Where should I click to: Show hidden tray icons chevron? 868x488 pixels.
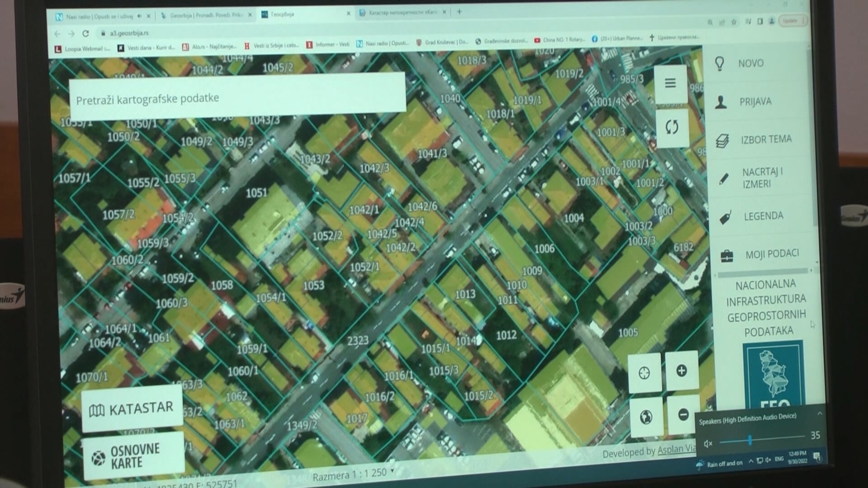tap(750, 461)
